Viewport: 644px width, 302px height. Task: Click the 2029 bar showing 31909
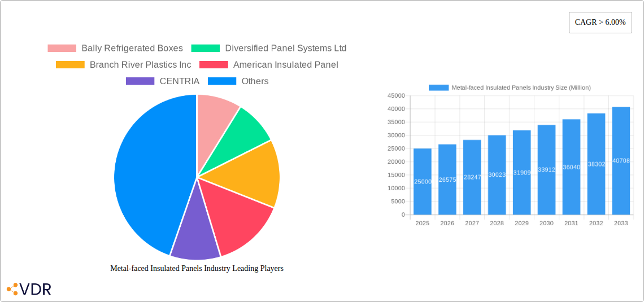click(521, 173)
